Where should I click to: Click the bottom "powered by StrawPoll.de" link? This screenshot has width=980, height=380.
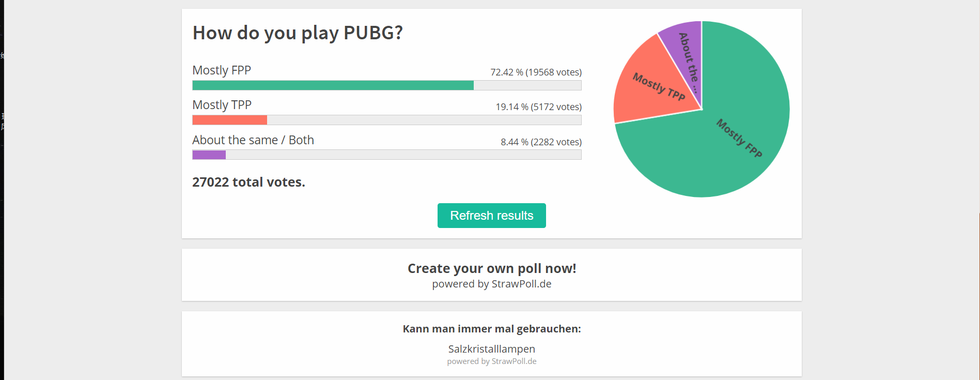coord(491,361)
